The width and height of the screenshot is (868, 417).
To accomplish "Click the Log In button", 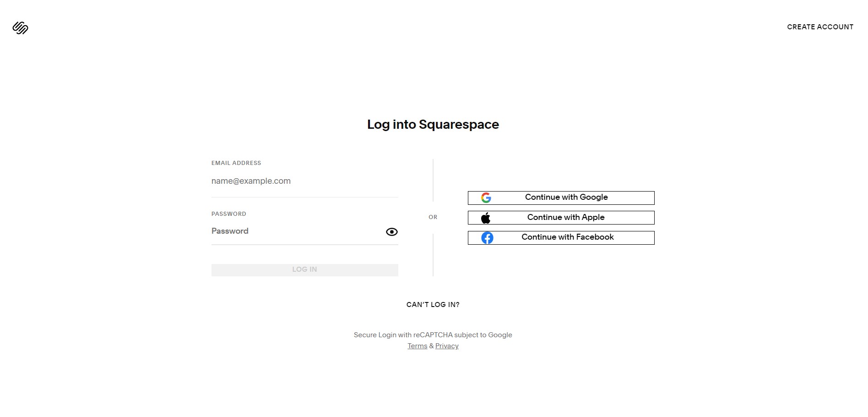I will coord(304,269).
